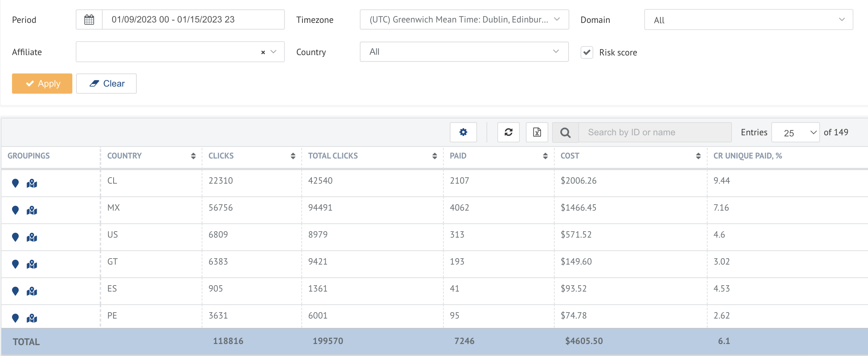Click the pin icon in the GT row
868x356 pixels.
tap(15, 264)
